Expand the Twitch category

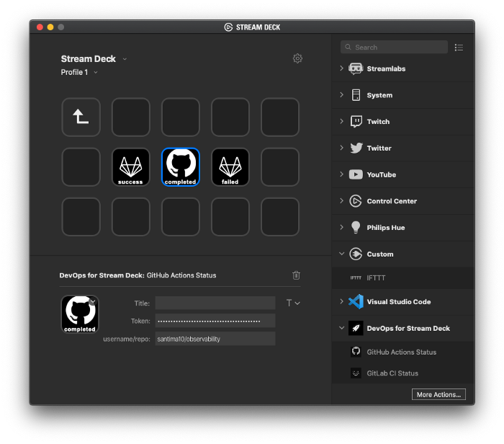[x=341, y=121]
